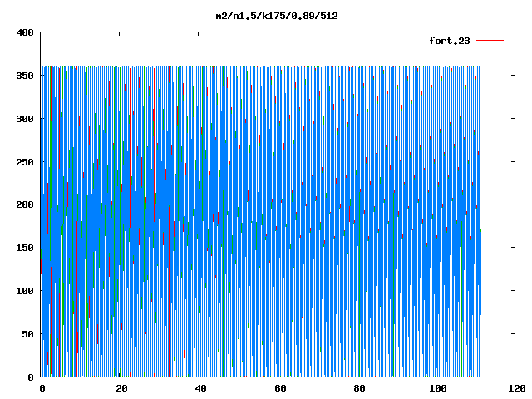Click the x-axis label 80
The height and width of the screenshot is (399, 532).
(359, 388)
